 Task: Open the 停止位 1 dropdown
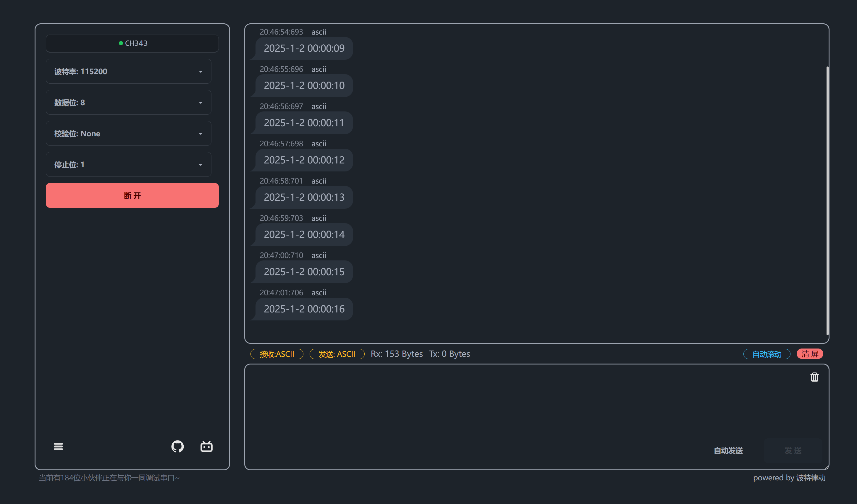[129, 164]
